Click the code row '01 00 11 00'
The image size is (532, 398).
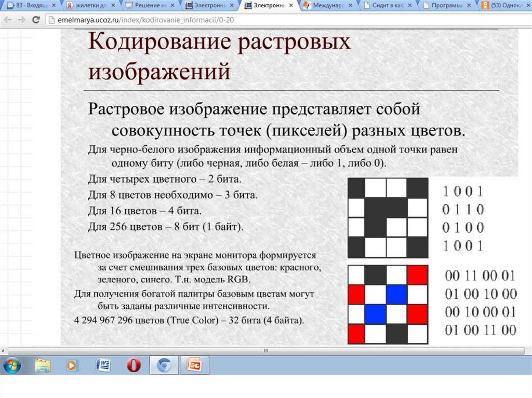point(481,330)
